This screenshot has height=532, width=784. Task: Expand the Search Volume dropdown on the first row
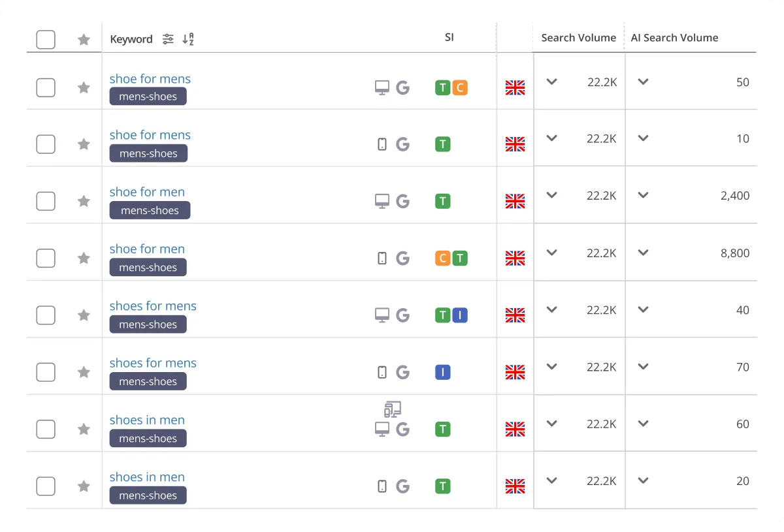[551, 82]
